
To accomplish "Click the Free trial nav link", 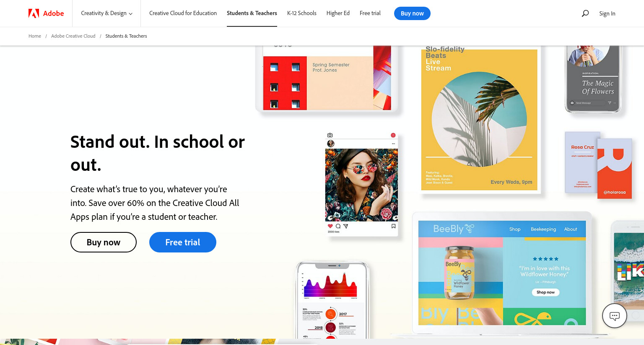I will coord(370,13).
